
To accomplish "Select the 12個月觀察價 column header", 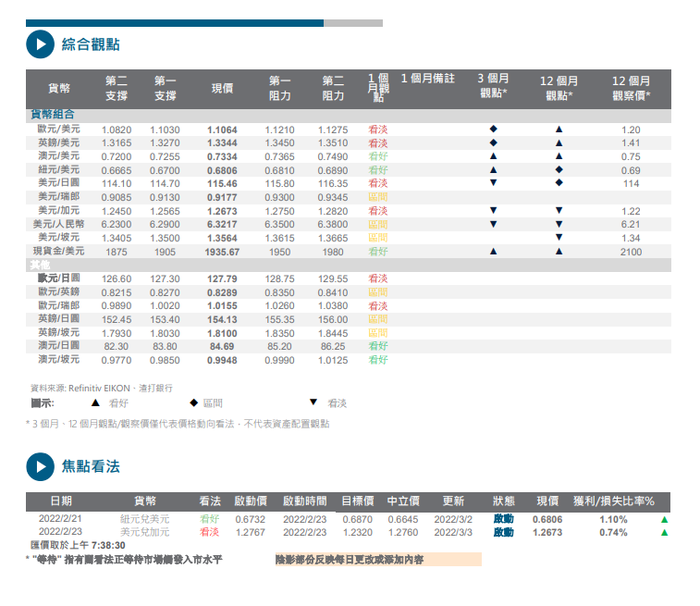I will [631, 88].
